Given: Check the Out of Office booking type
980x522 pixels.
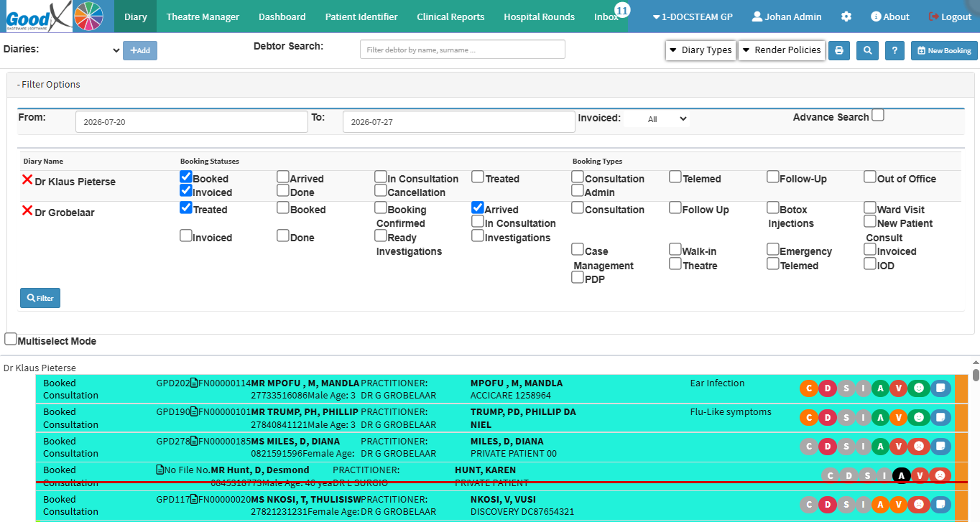Looking at the screenshot, I should 870,177.
